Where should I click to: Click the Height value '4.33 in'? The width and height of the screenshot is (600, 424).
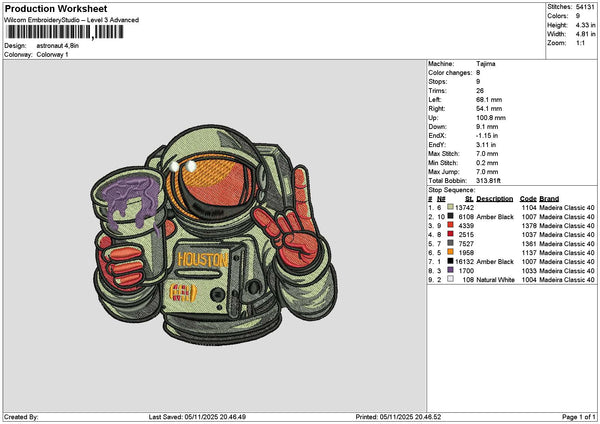[585, 25]
